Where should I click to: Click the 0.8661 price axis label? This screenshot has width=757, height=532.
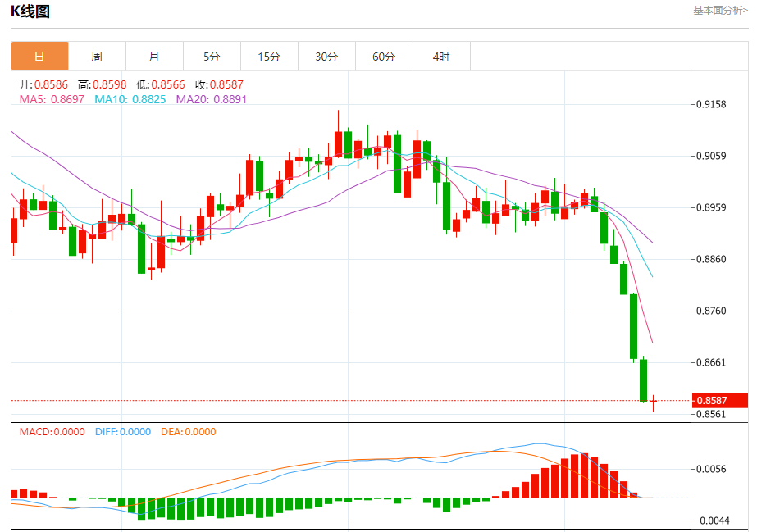711,362
